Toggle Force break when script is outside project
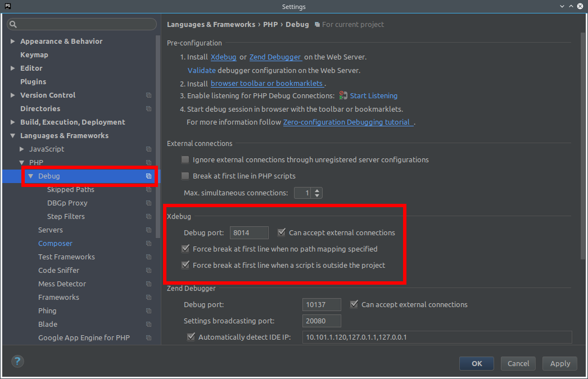This screenshot has height=379, width=588. pos(186,265)
